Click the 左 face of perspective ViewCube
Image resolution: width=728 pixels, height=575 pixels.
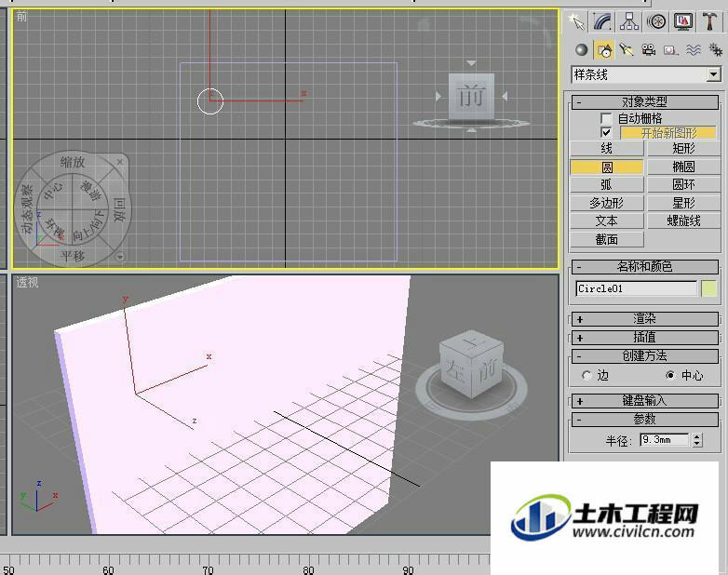click(455, 372)
